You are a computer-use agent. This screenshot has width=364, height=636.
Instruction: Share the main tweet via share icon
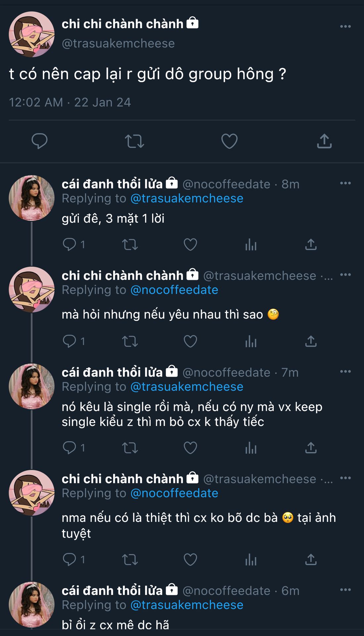point(324,141)
